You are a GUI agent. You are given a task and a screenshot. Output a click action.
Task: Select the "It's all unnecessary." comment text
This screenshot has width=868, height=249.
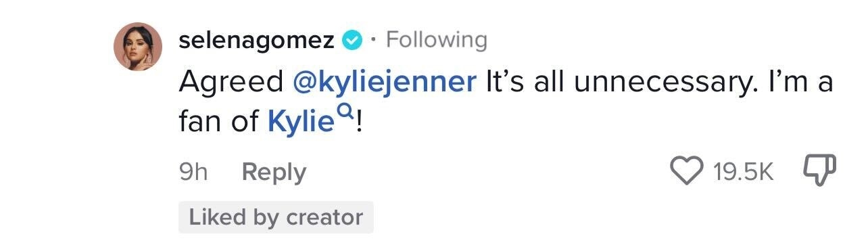pos(614,83)
